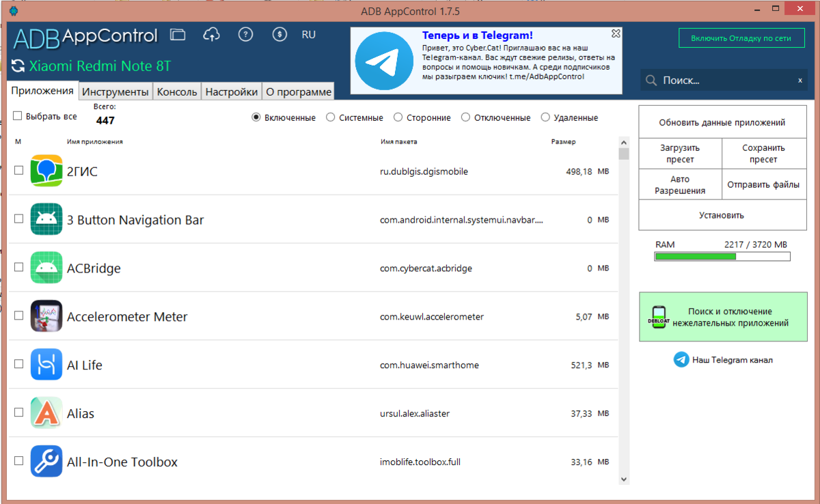Select the Удаленные radio filter
This screenshot has height=504, width=820.
point(545,117)
